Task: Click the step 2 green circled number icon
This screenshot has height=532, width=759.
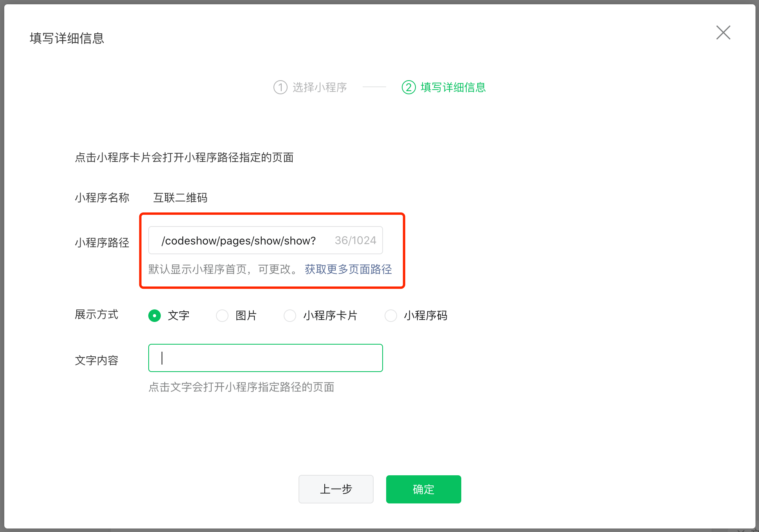Action: [x=408, y=87]
